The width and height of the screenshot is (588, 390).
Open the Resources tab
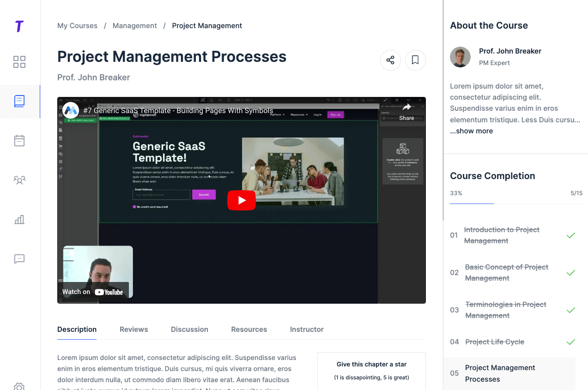coord(249,329)
